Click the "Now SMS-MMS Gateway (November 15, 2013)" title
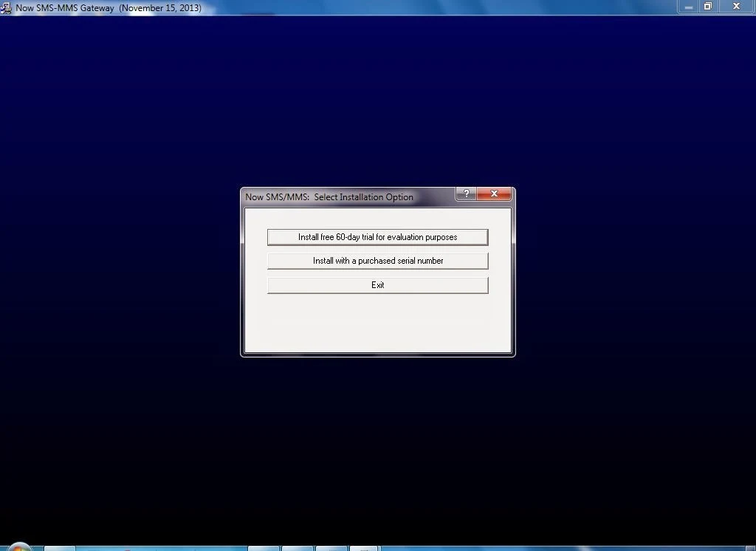 point(109,7)
